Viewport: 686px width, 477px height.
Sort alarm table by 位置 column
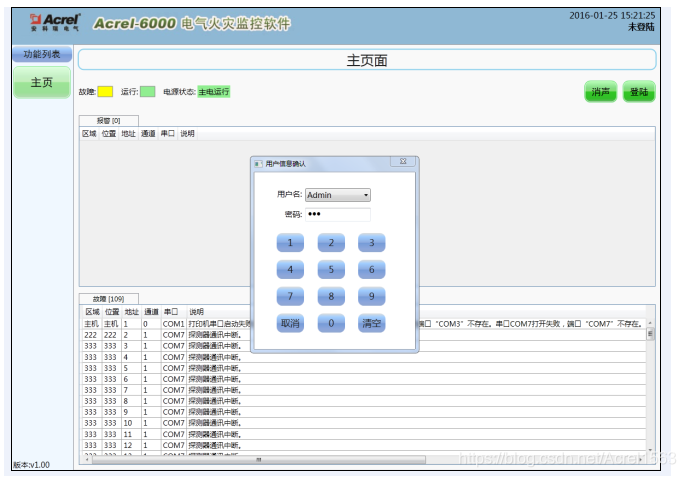point(109,133)
